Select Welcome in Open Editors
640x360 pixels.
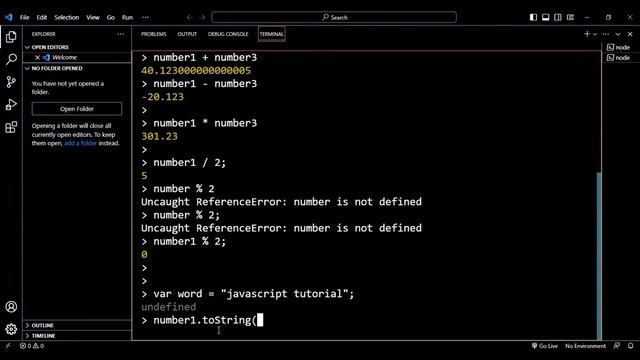64,58
